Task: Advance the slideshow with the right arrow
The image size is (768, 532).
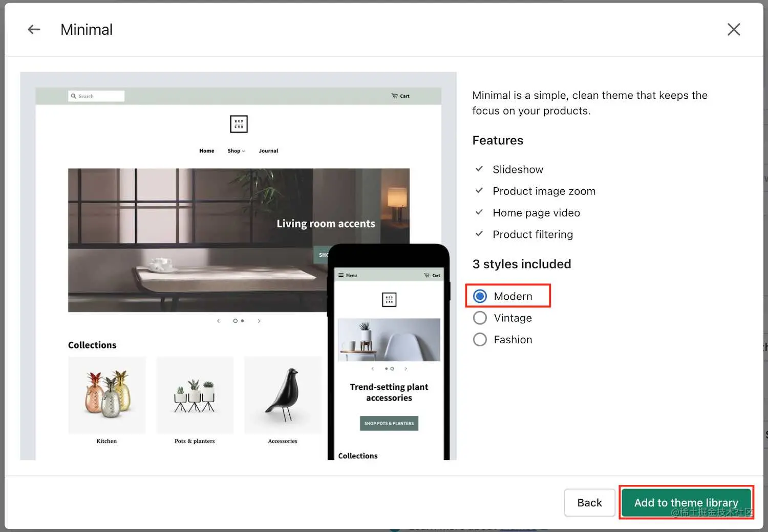Action: coord(259,321)
